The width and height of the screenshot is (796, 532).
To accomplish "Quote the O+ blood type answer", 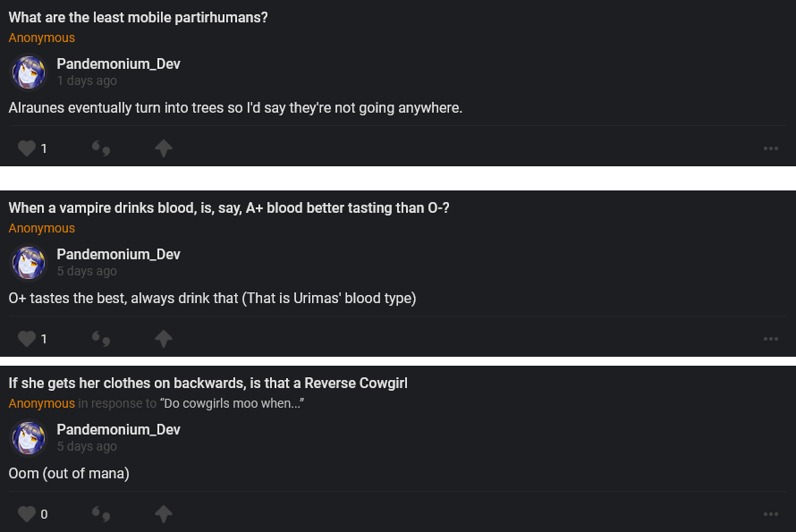I will (x=101, y=339).
